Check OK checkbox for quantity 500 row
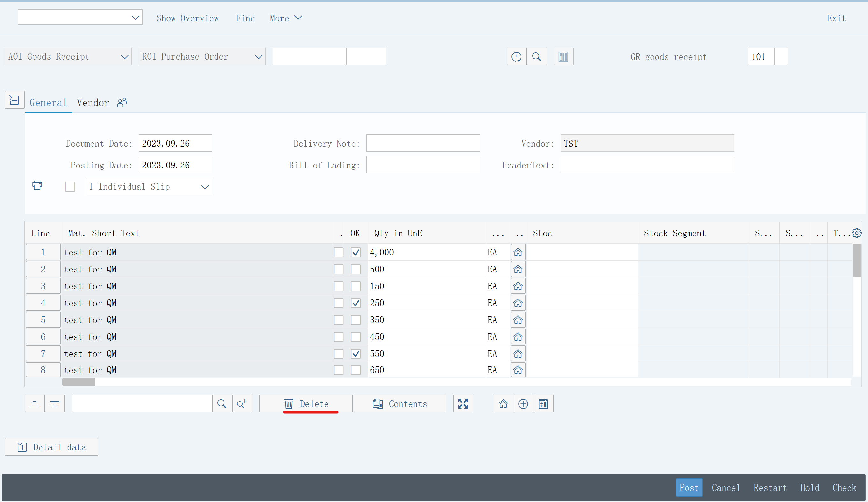The image size is (868, 502). (356, 269)
